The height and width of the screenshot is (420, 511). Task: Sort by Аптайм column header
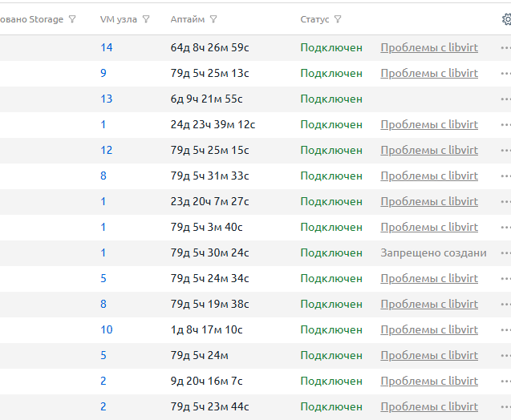pyautogui.click(x=187, y=19)
